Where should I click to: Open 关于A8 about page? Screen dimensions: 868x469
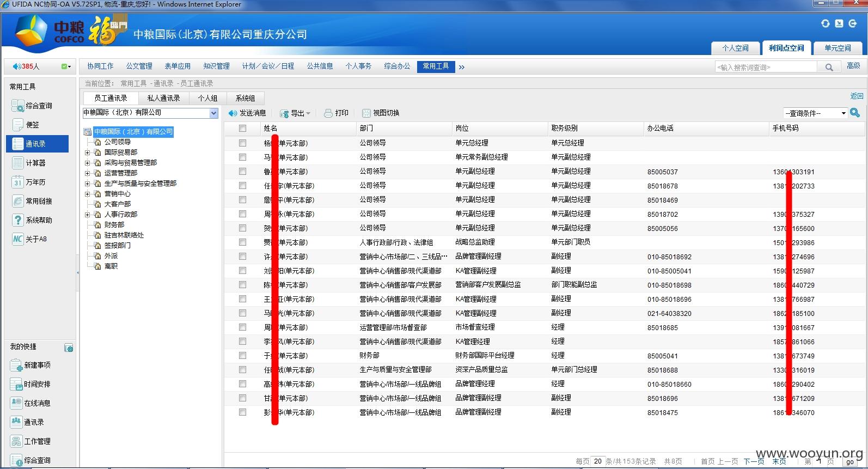coord(30,239)
